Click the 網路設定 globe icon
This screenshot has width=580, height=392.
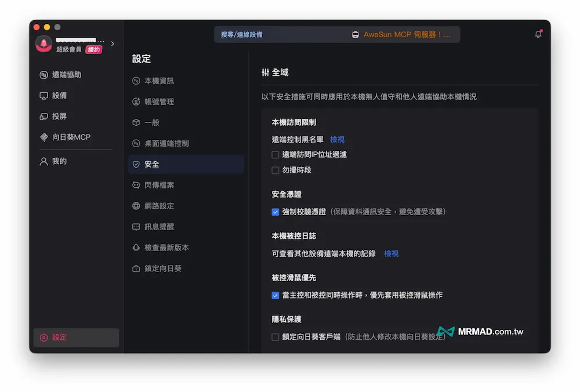click(136, 206)
